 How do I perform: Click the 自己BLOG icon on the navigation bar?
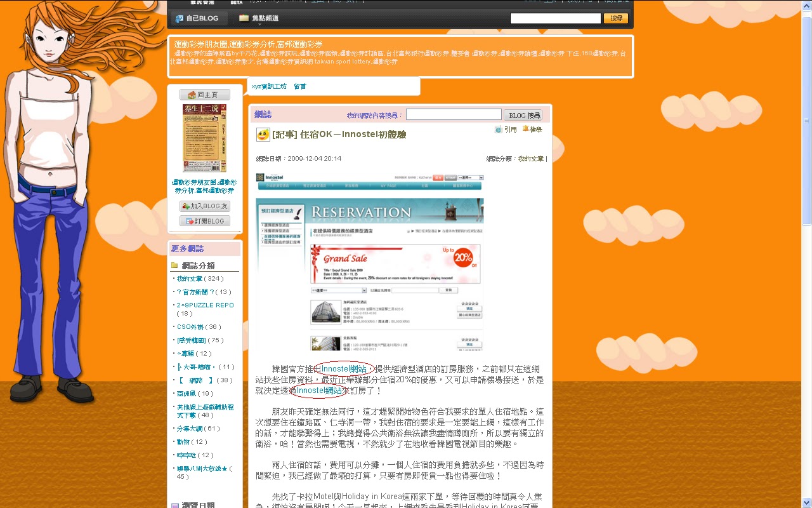coord(179,18)
